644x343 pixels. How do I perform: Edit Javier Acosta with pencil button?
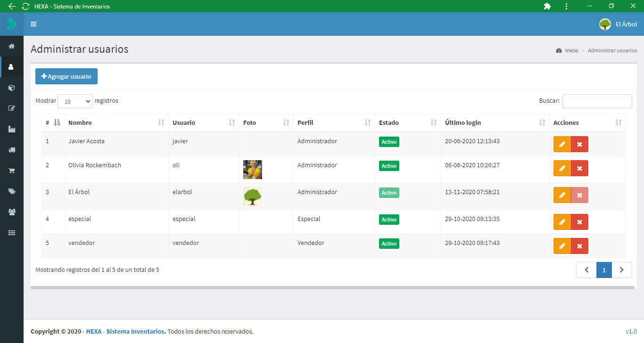[562, 144]
